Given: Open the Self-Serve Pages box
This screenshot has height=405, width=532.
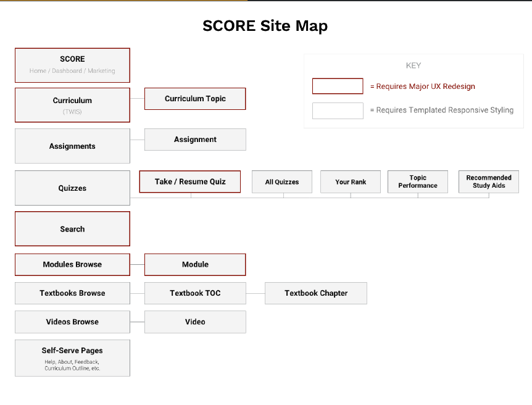Looking at the screenshot, I should coord(72,358).
